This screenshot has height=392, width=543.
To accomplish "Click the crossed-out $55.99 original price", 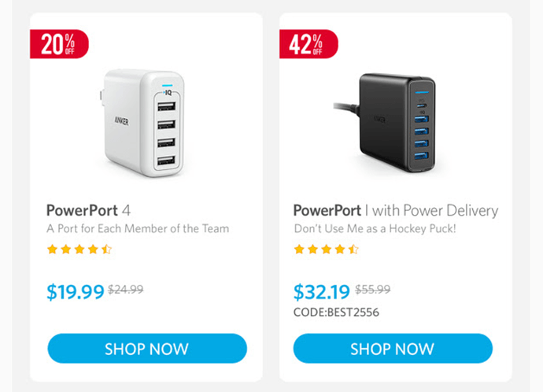I will [x=372, y=289].
